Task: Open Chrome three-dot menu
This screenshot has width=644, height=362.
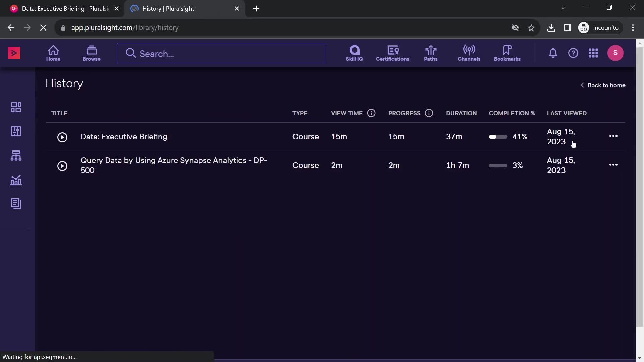Action: pyautogui.click(x=633, y=28)
